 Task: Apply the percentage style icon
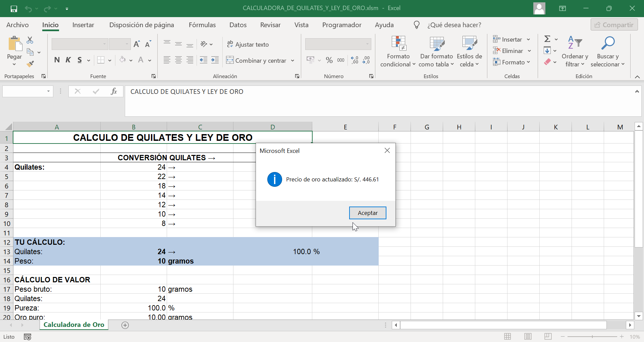tap(329, 60)
